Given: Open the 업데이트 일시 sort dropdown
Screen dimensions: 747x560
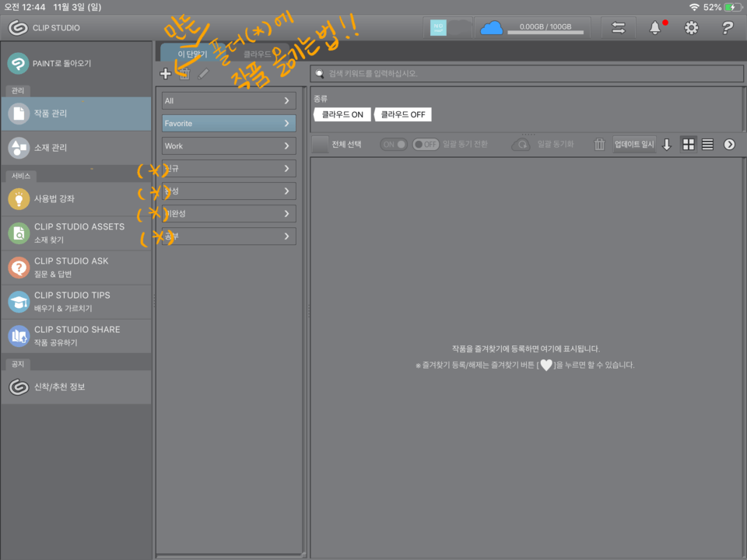Looking at the screenshot, I should point(634,144).
